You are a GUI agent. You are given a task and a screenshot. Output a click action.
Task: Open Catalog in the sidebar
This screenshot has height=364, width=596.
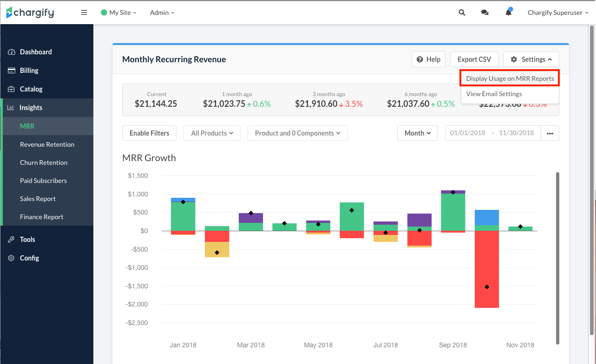click(x=31, y=89)
